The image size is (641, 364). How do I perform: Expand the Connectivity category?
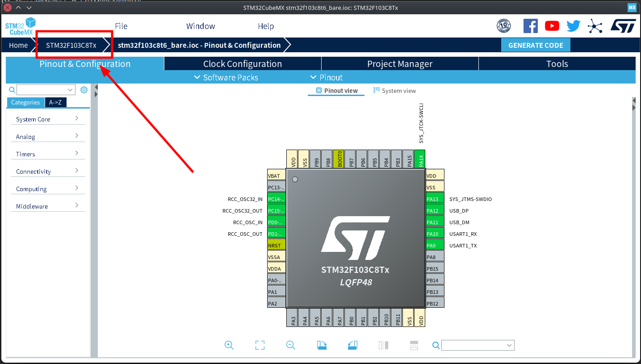(47, 171)
